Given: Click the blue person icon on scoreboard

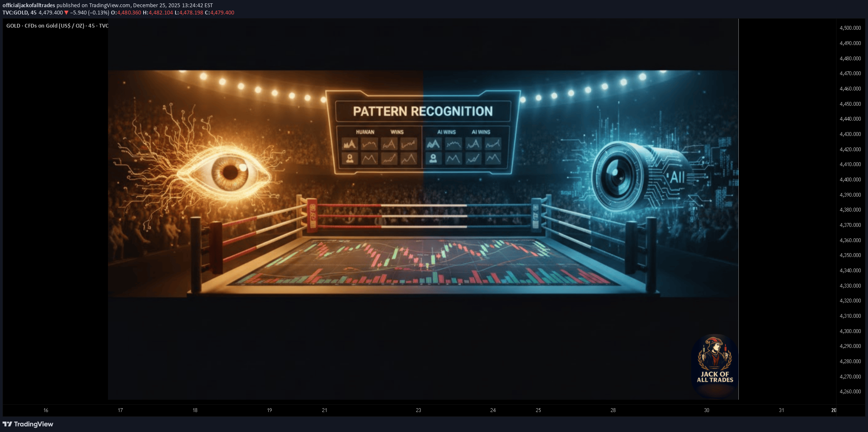Looking at the screenshot, I should (433, 158).
